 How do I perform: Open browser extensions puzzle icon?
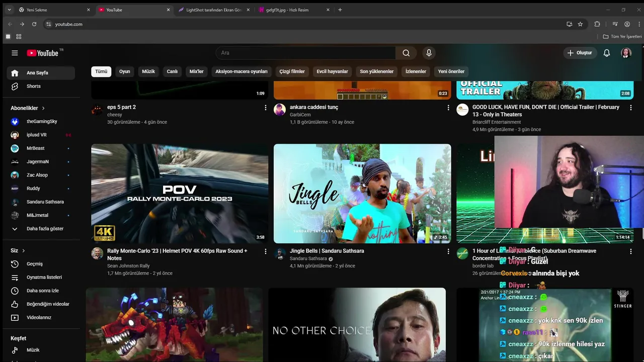(597, 24)
